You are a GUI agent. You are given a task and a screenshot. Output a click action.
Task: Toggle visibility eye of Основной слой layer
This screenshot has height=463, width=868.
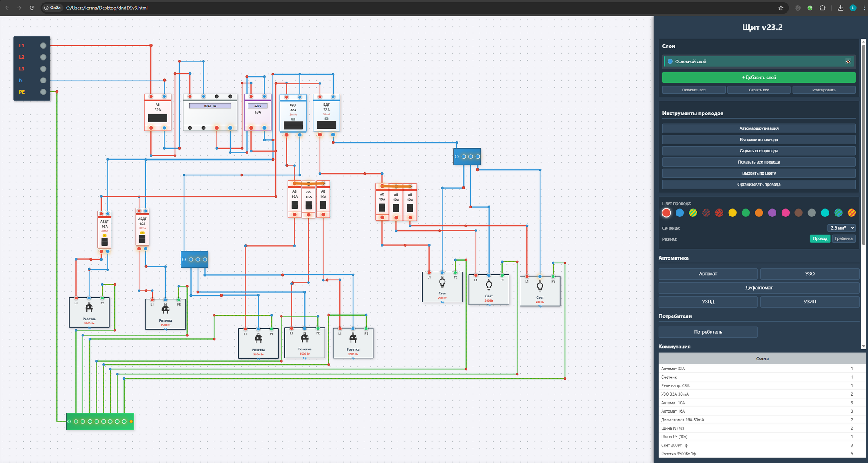(x=848, y=61)
